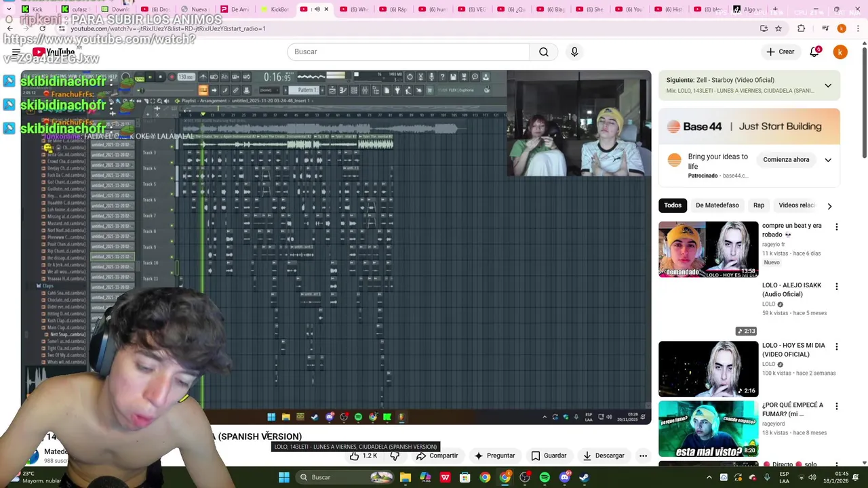
Task: Open FL Studio mixer icon in toolbar
Action: tap(364, 90)
